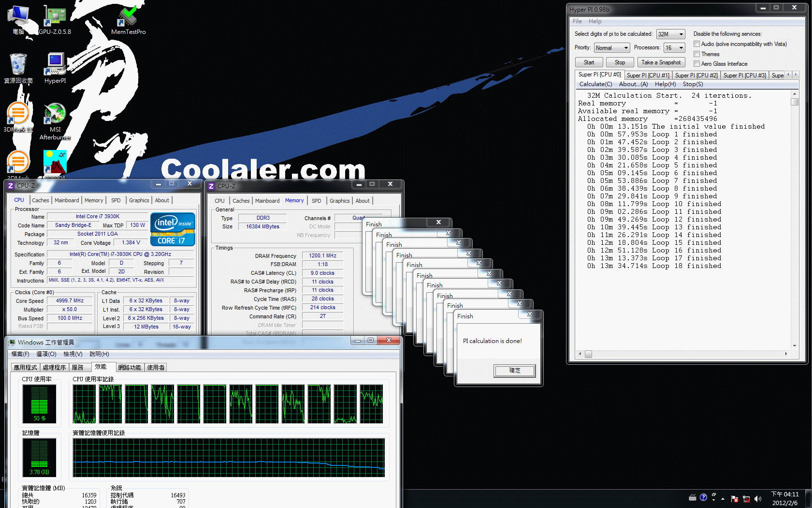Click the blue help tray icon

click(x=703, y=497)
